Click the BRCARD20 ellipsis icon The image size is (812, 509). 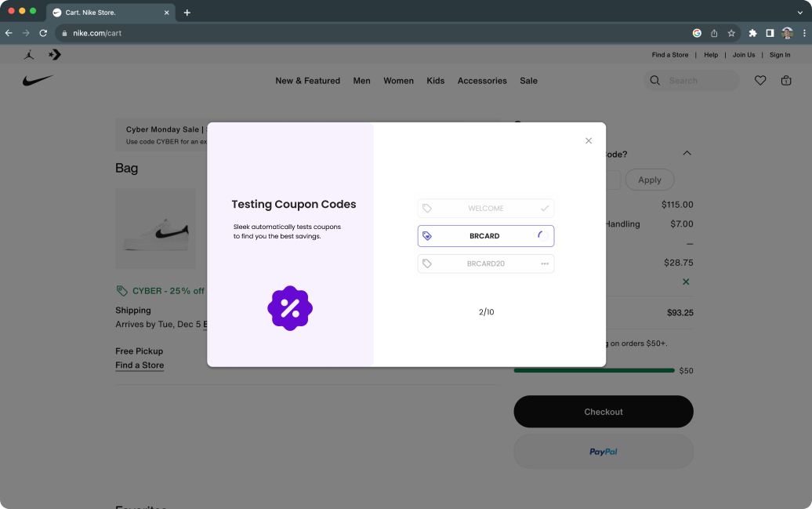click(544, 264)
